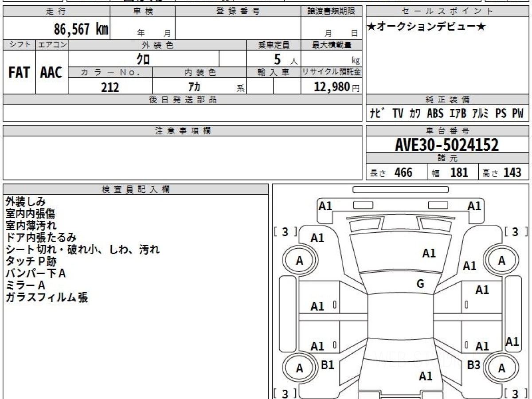Screen dimensions: 532x399
Task: Select the inspector note ガラスフィルム張
Action: point(47,297)
